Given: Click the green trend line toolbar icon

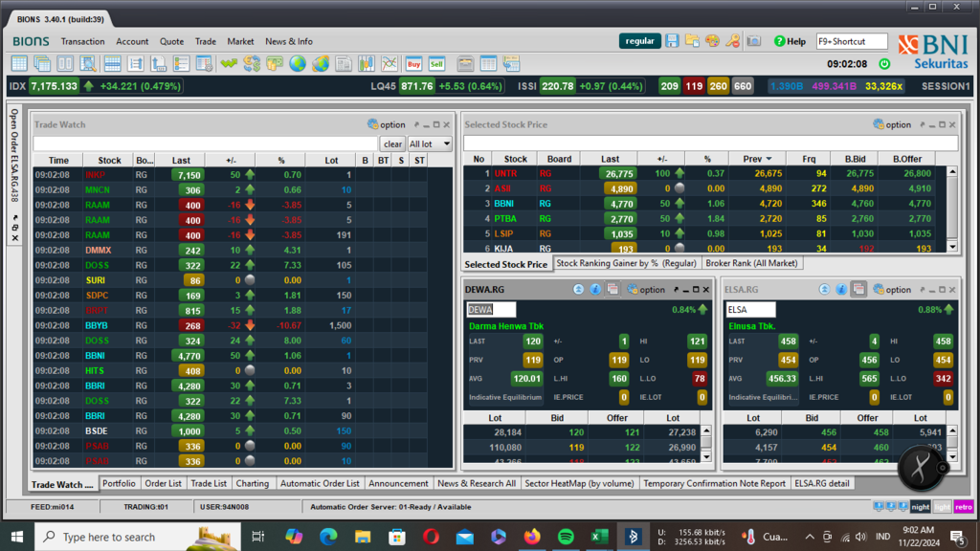Looking at the screenshot, I should coord(229,64).
